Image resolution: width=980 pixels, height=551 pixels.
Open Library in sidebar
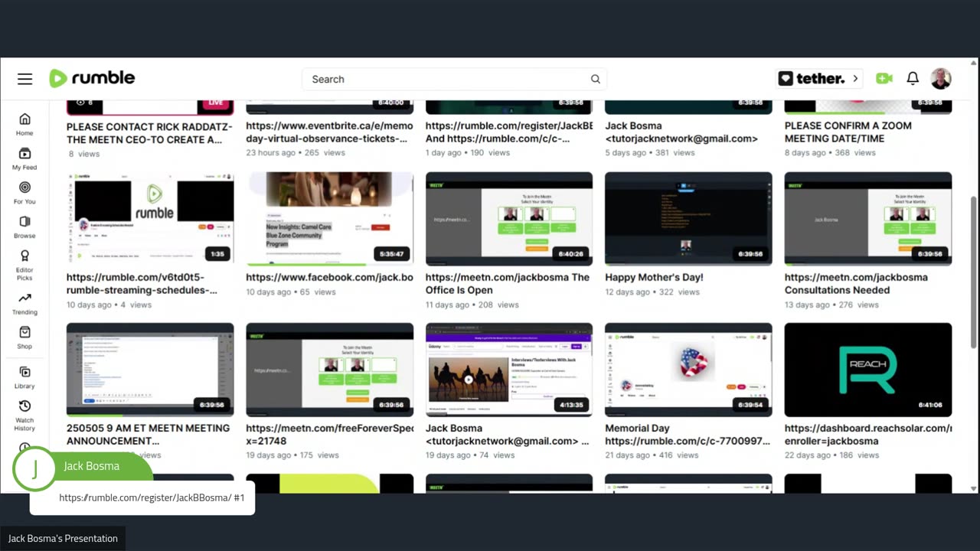pyautogui.click(x=24, y=378)
